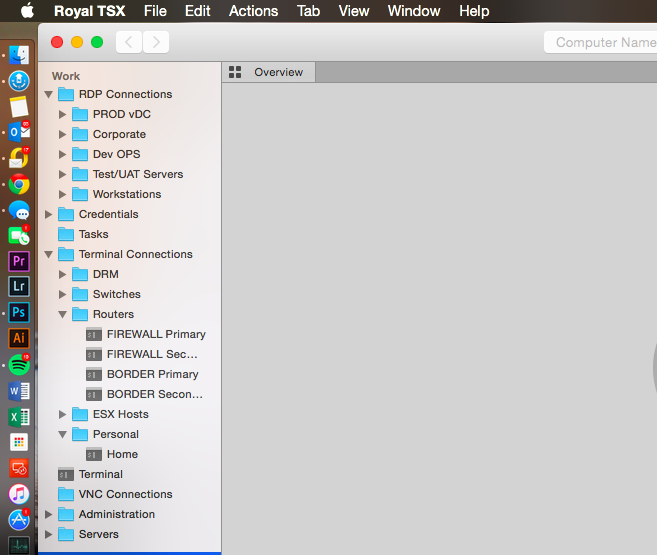Screen dimensions: 657x555
Task: Open the colorful grid app dock icon
Action: click(19, 442)
